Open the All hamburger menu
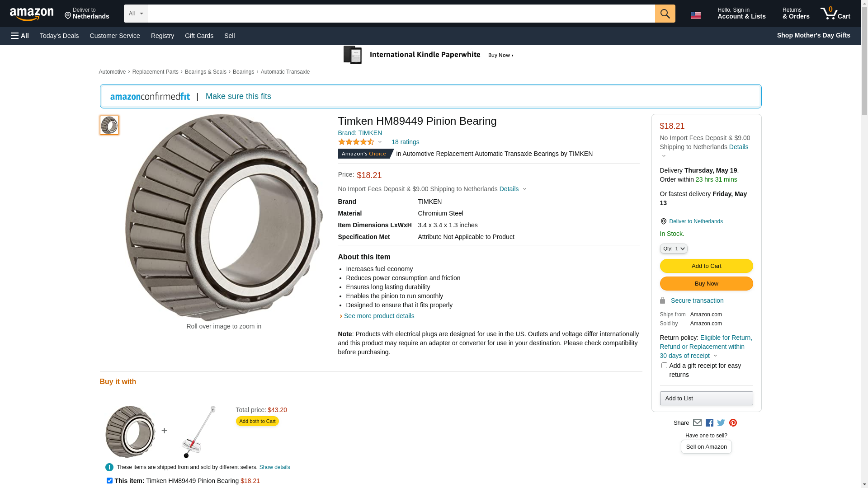Image resolution: width=868 pixels, height=488 pixels. 20,36
